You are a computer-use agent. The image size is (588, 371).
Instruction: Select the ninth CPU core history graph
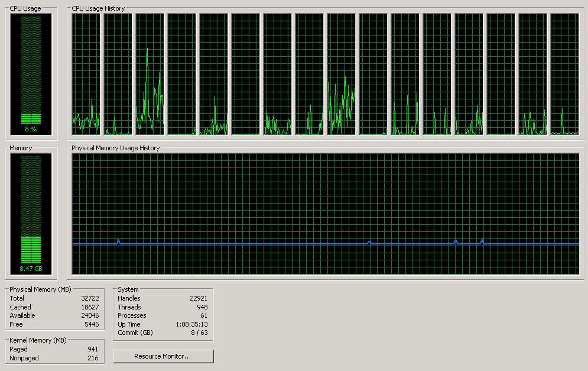(x=341, y=74)
